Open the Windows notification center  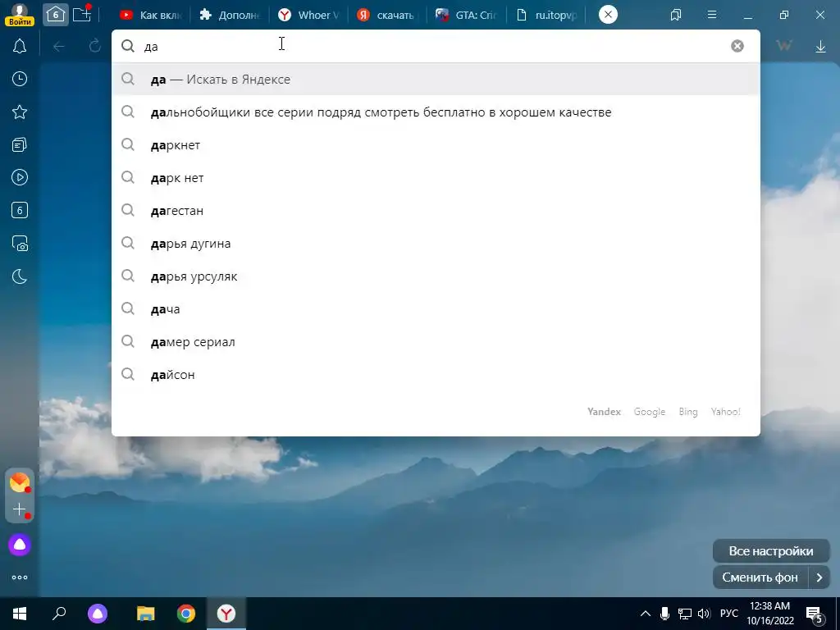tap(815, 614)
